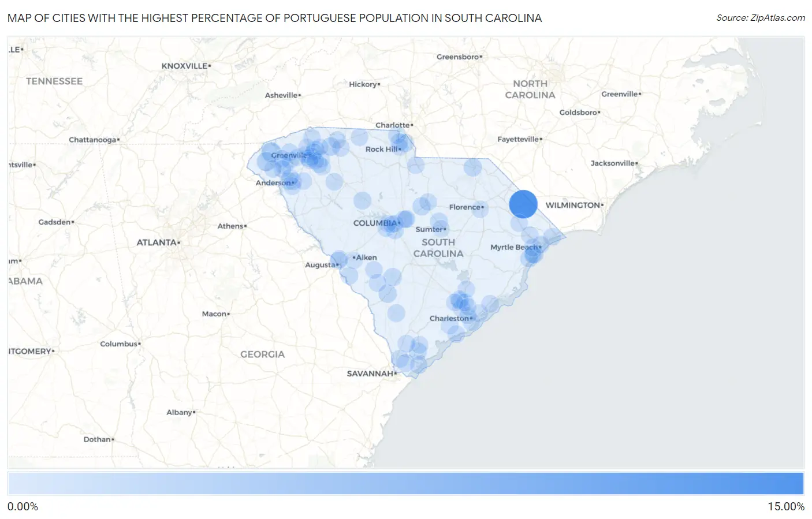This screenshot has height=519, width=812.
Task: Click the ATLANTA city label
Action: [x=158, y=242]
